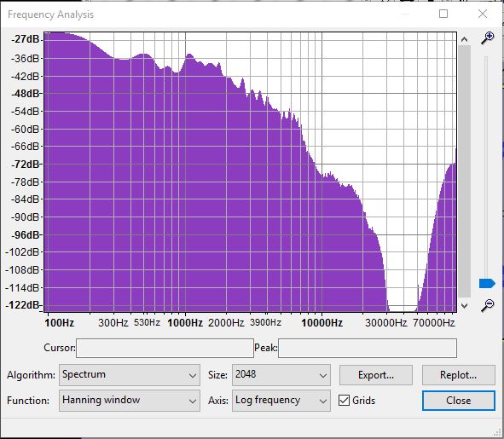This screenshot has width=504, height=439.
Task: Click the scrollbar up arrow
Action: (464, 39)
